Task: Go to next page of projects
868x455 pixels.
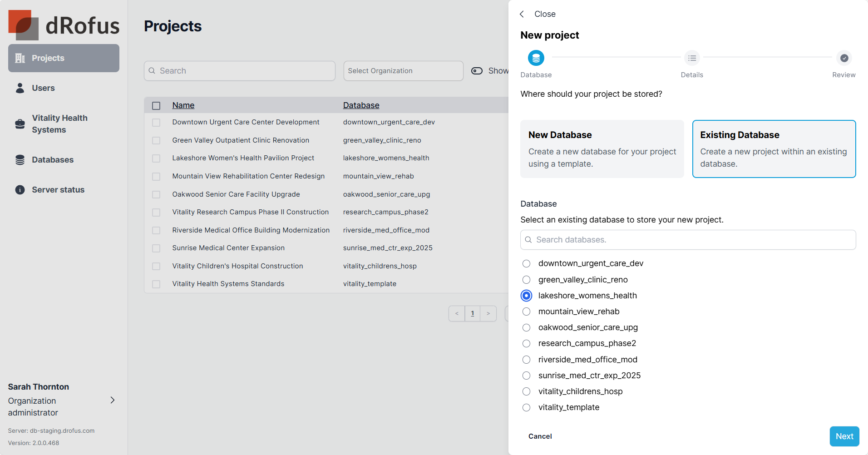Action: coord(488,313)
